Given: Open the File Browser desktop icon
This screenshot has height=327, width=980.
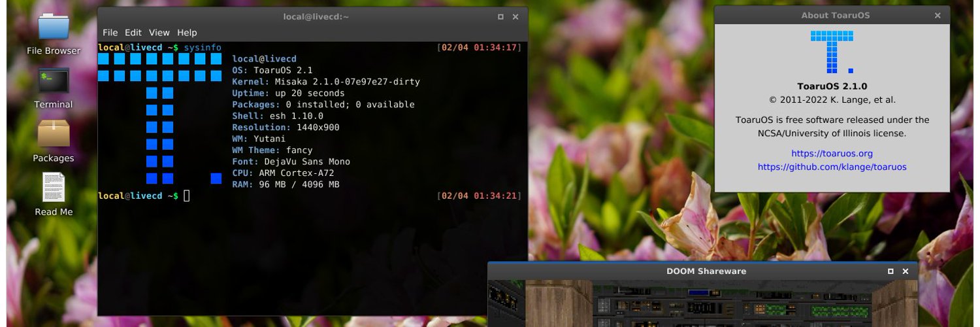Looking at the screenshot, I should [54, 34].
